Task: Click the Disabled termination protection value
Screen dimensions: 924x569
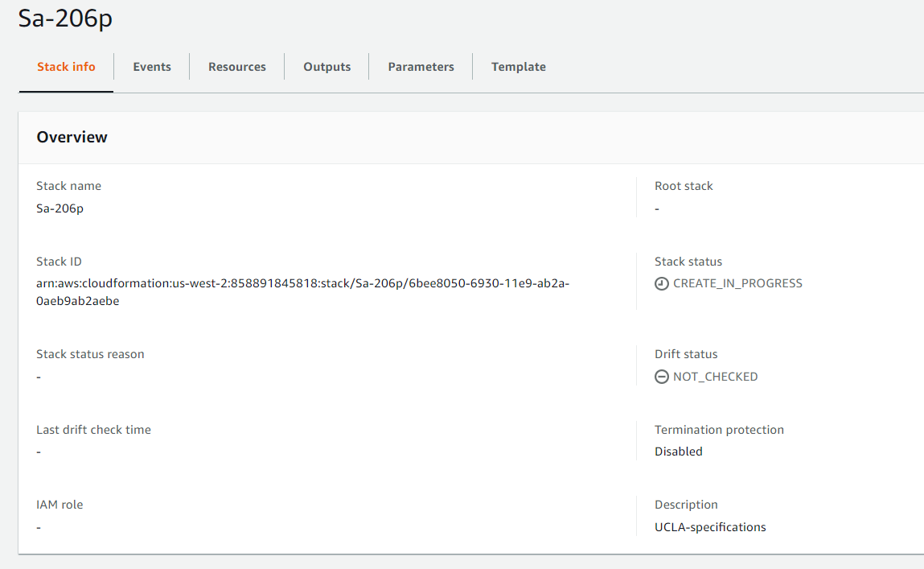Action: click(x=679, y=451)
